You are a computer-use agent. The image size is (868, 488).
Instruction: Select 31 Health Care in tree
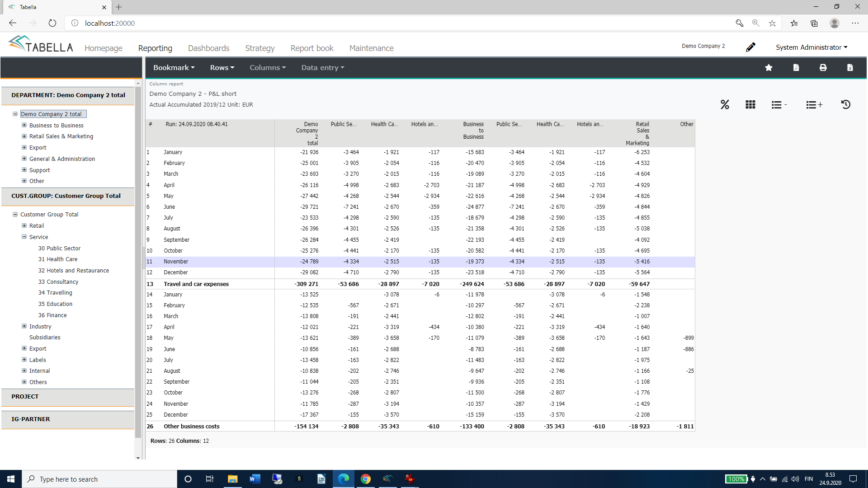(58, 259)
